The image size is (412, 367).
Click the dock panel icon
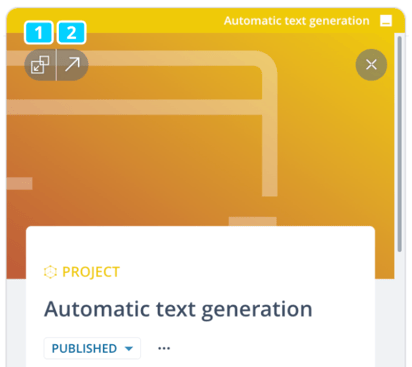click(x=40, y=65)
